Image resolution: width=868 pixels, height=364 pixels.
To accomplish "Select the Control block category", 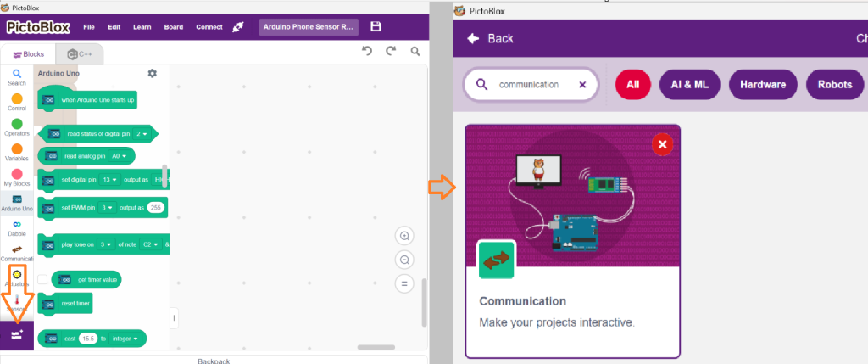I will [17, 102].
